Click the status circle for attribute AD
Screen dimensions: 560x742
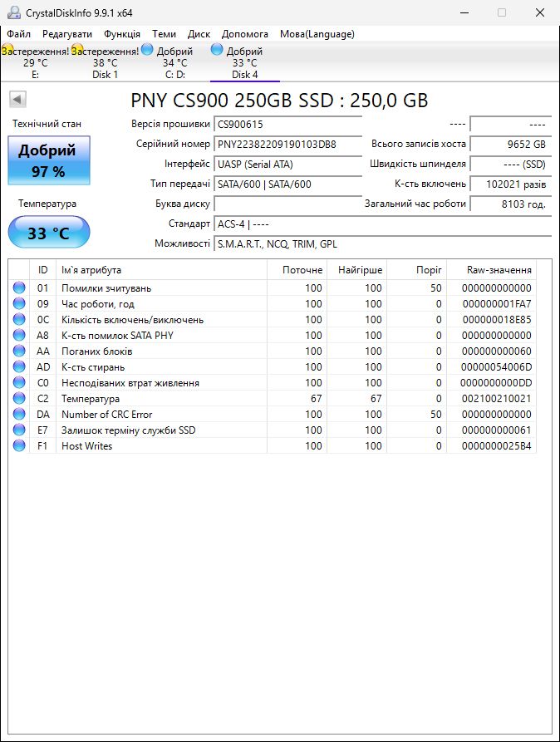pyautogui.click(x=19, y=366)
